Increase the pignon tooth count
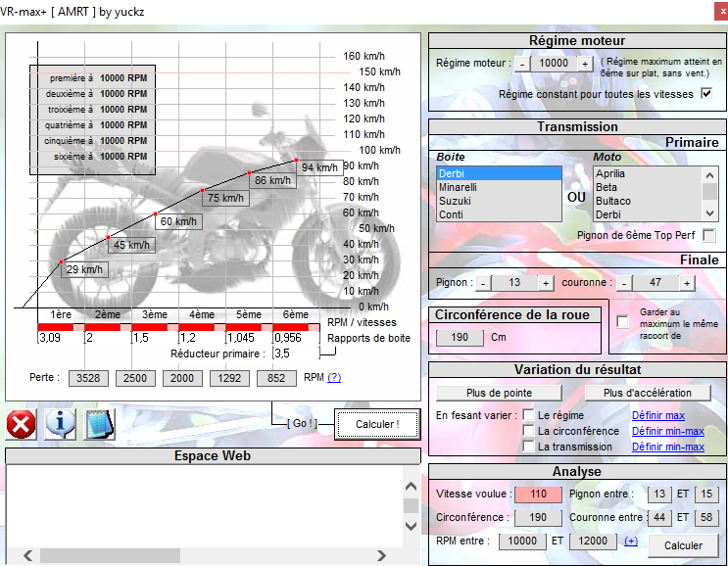This screenshot has width=728, height=566. click(x=545, y=283)
